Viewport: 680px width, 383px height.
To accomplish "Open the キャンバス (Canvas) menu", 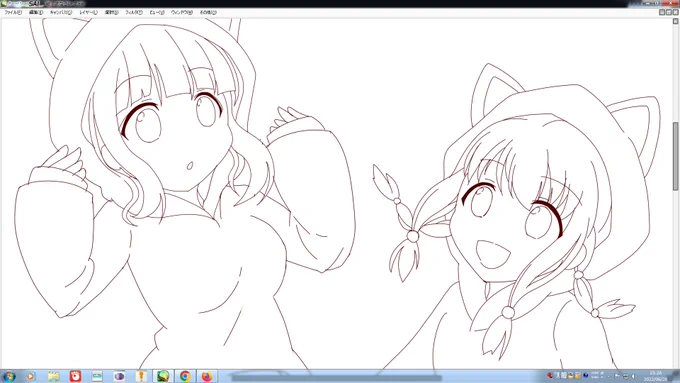I will tap(61, 13).
